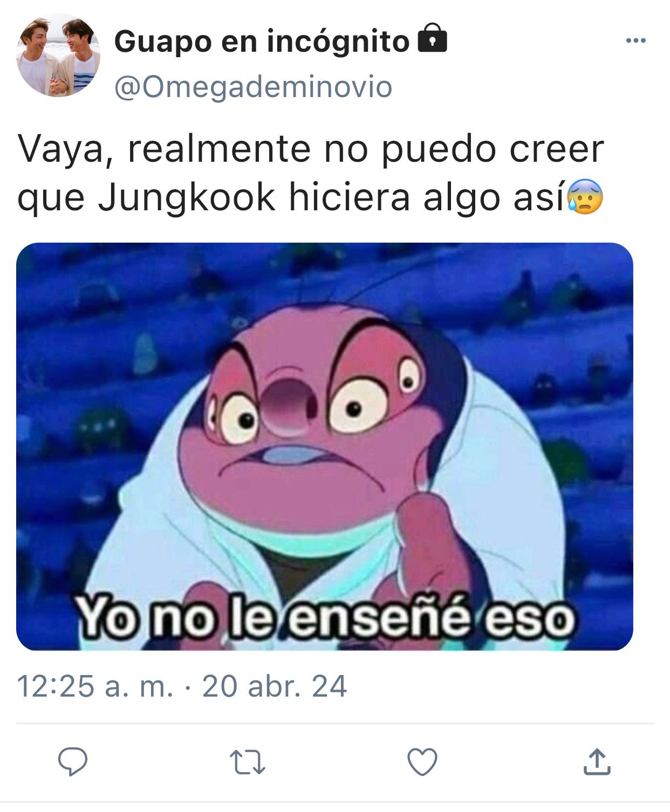
Task: Open the circular profile avatar photo
Action: coord(58,55)
